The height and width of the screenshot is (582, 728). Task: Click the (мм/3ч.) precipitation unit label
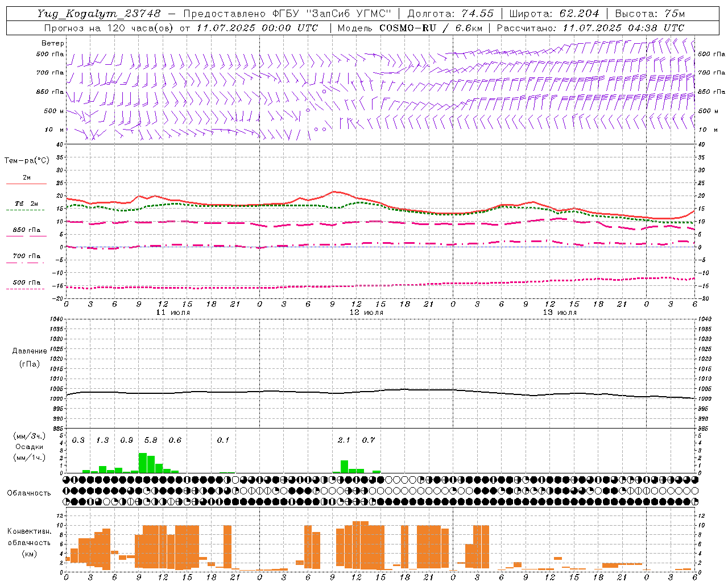(x=30, y=436)
